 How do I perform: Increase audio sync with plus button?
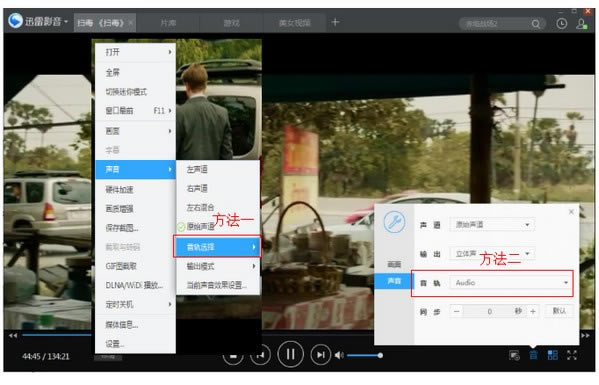[533, 312]
